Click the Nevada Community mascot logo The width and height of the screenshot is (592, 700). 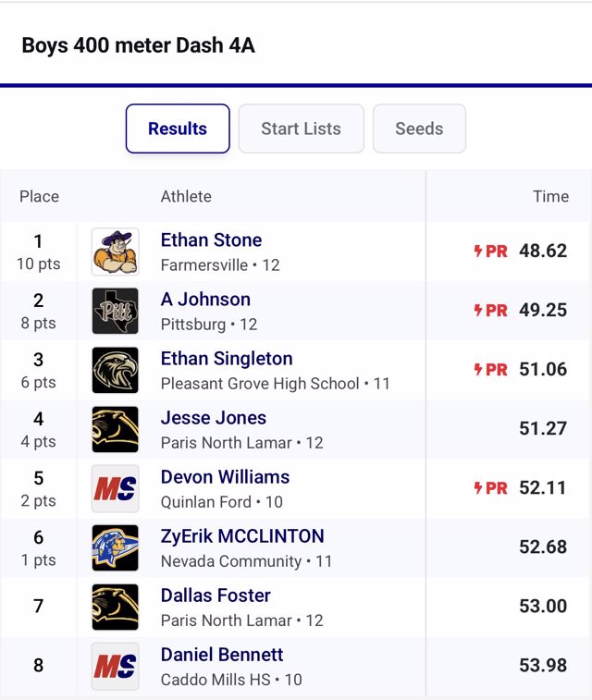(x=116, y=547)
